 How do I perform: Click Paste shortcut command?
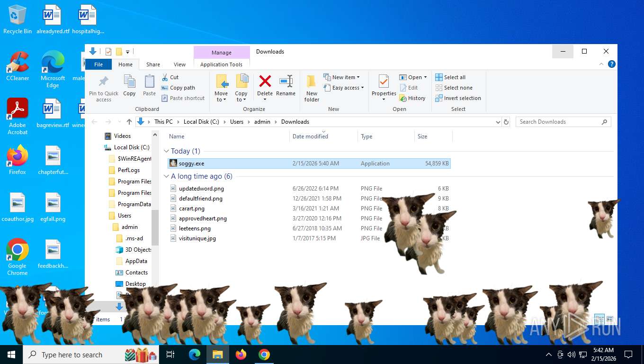point(183,98)
